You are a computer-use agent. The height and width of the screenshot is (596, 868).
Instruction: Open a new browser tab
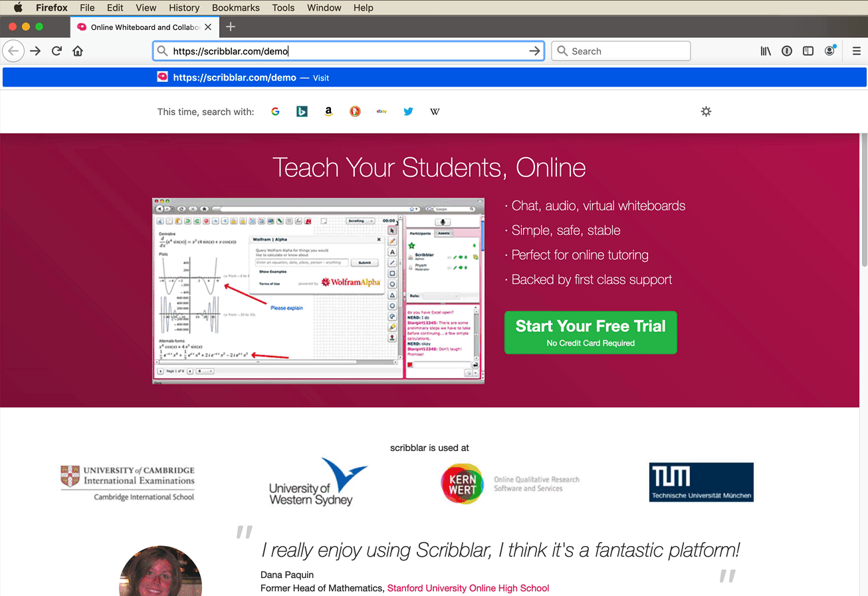coord(231,27)
